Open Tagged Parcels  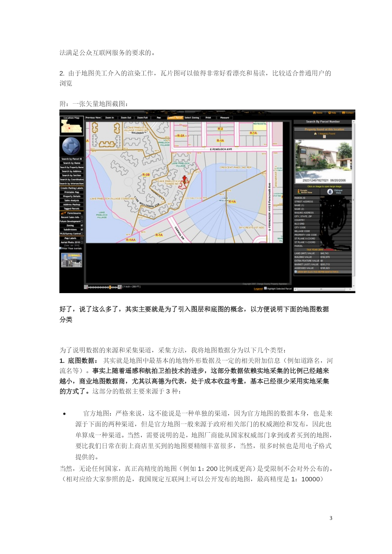click(72, 208)
